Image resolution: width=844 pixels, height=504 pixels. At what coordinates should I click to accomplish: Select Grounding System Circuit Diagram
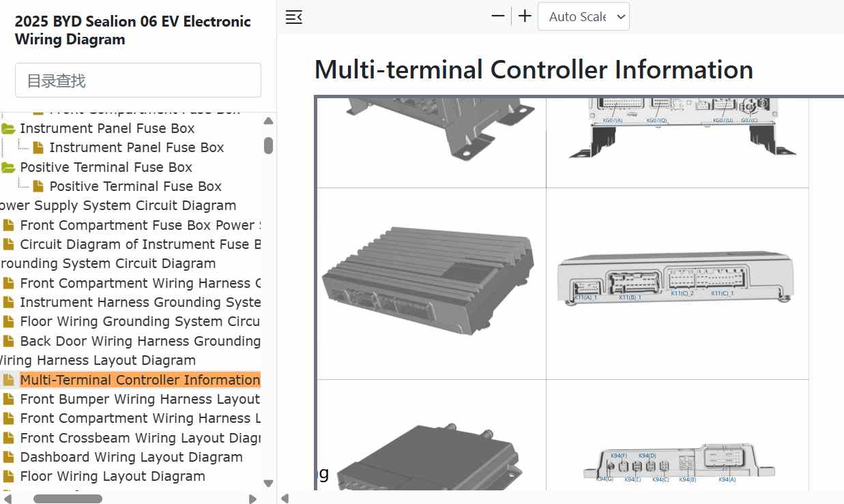click(107, 263)
